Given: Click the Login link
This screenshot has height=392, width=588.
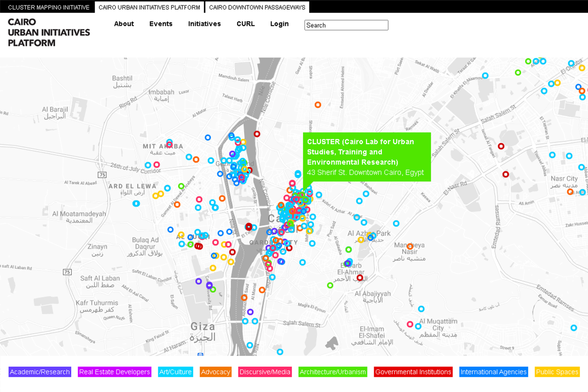Looking at the screenshot, I should pos(279,24).
